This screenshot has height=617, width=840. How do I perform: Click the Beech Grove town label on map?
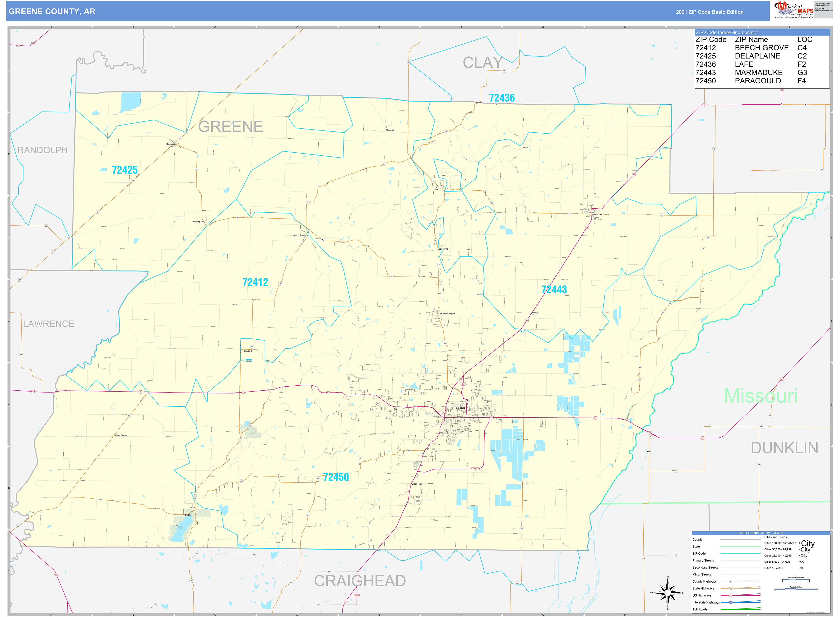[x=299, y=235]
